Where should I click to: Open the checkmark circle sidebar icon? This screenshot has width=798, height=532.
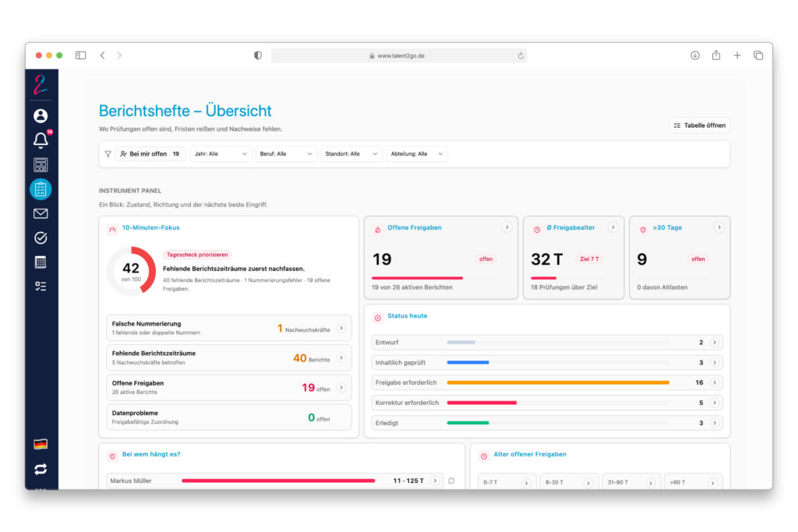pyautogui.click(x=41, y=238)
